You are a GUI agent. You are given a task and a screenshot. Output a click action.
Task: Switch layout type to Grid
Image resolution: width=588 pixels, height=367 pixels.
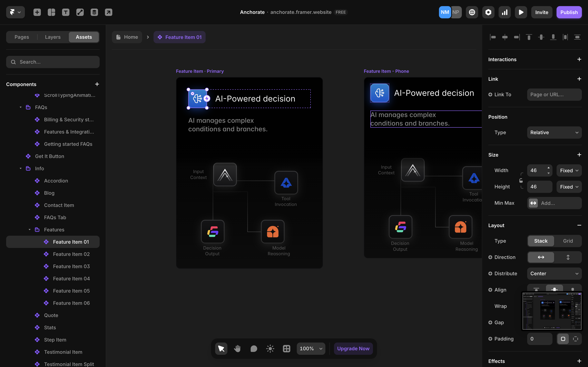click(x=568, y=241)
